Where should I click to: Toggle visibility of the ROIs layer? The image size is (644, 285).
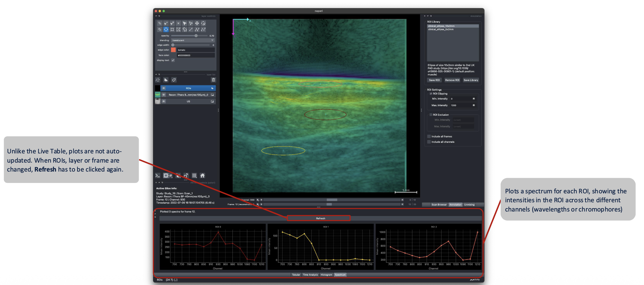tap(164, 88)
